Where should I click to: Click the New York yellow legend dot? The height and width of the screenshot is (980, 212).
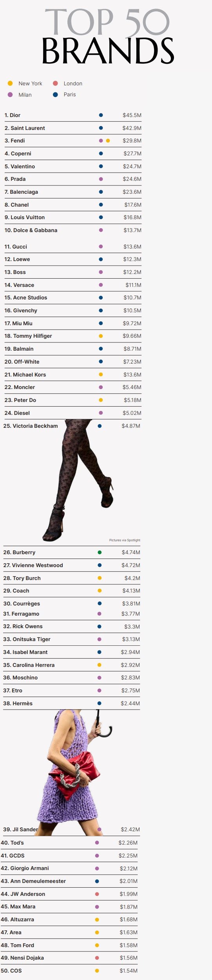pos(10,83)
